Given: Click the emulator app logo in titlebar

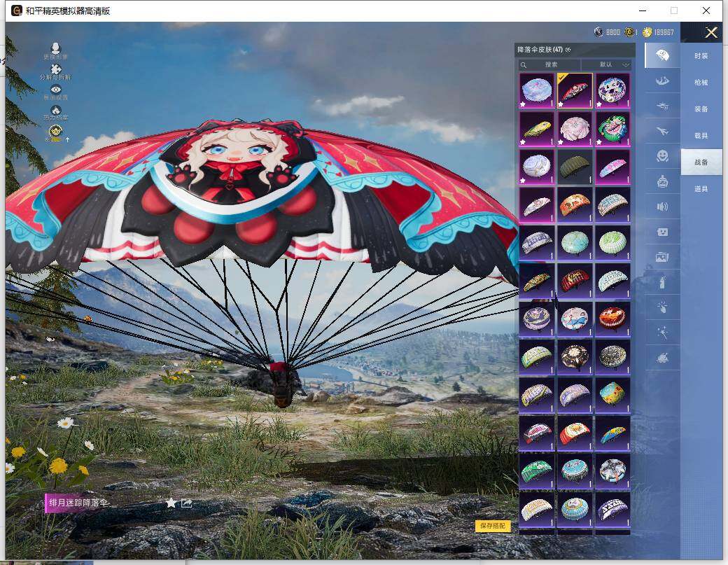Looking at the screenshot, I should point(17,11).
